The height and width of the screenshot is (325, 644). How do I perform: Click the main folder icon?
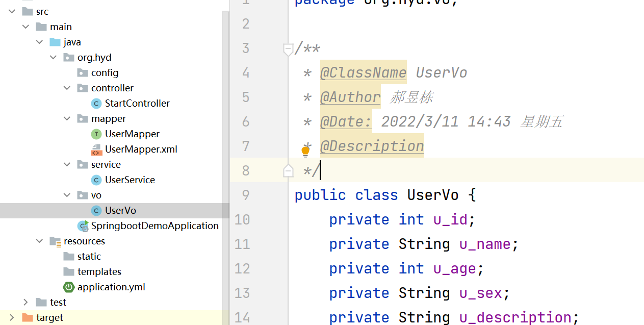click(41, 27)
